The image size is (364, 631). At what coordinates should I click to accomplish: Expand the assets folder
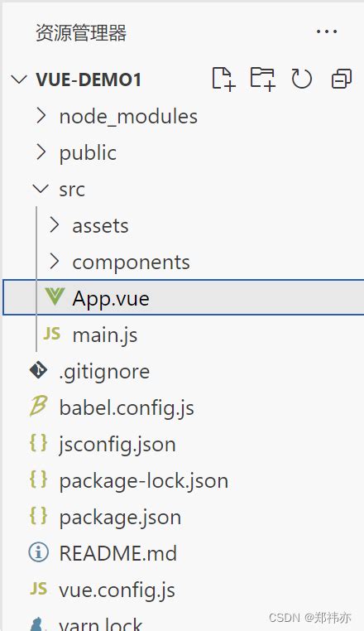pos(55,225)
